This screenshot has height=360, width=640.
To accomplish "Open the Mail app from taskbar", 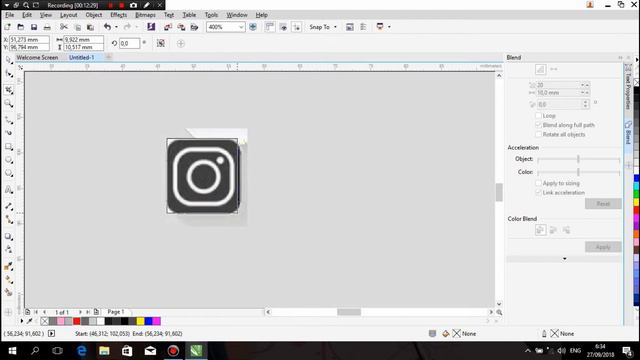I will (x=150, y=351).
